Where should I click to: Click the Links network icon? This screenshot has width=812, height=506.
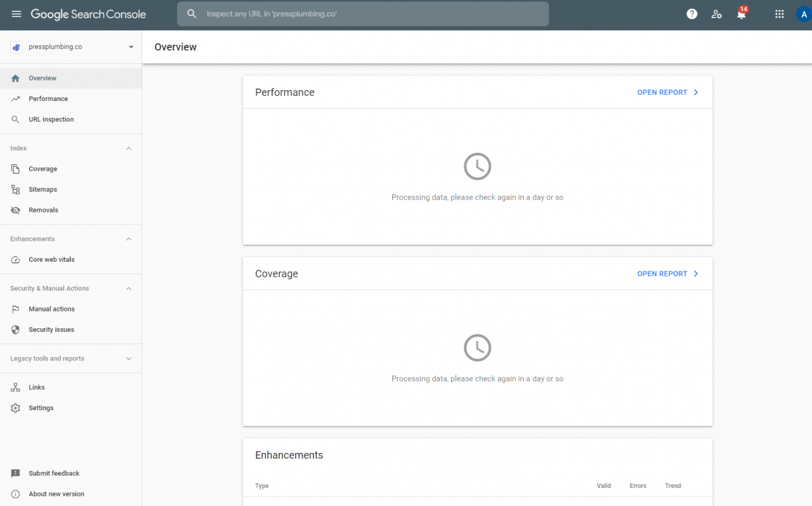[16, 388]
